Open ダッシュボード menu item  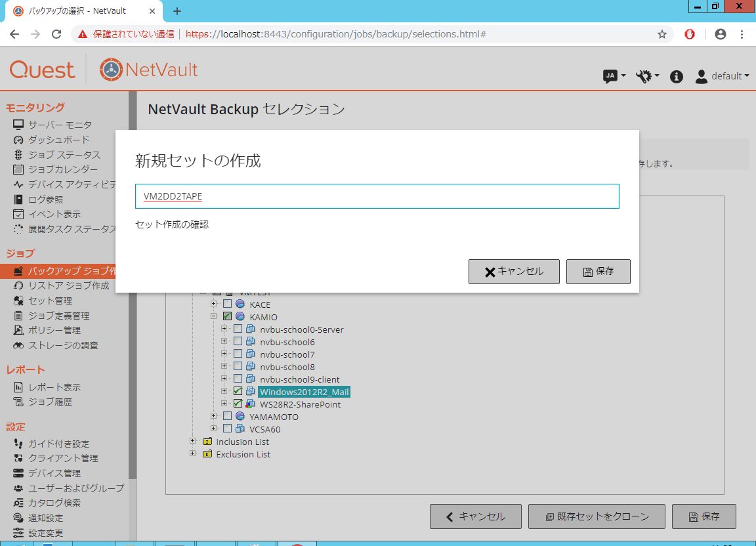(59, 140)
